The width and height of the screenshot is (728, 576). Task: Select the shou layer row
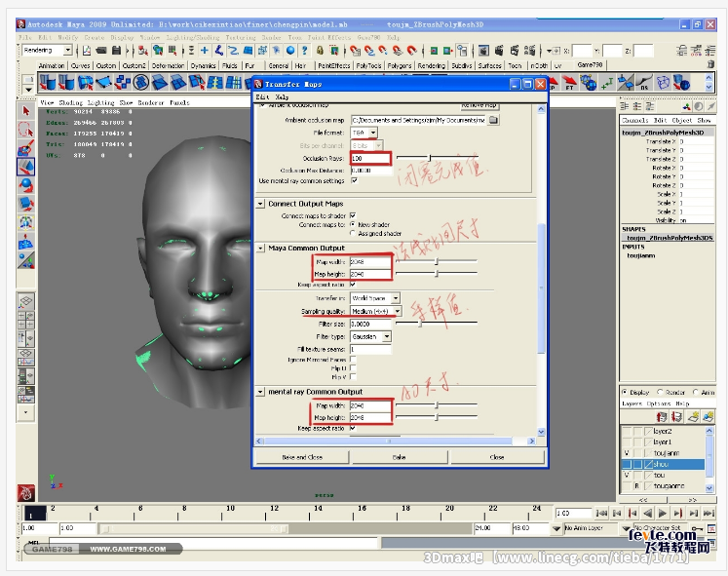(x=663, y=464)
